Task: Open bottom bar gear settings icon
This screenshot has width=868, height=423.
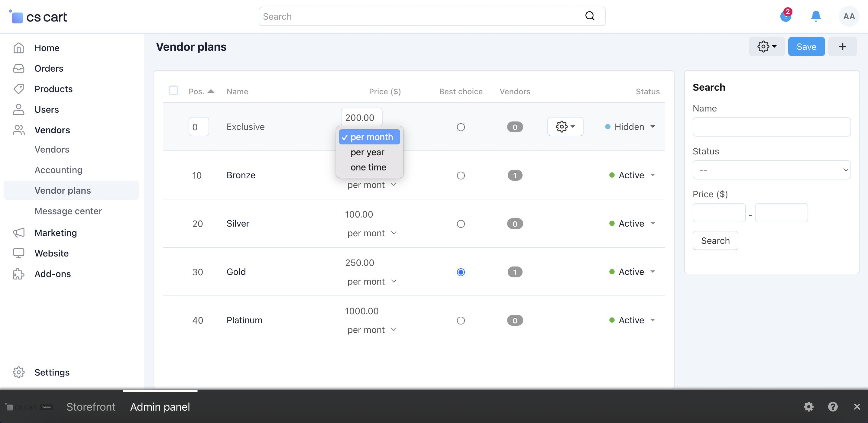Action: click(x=808, y=407)
